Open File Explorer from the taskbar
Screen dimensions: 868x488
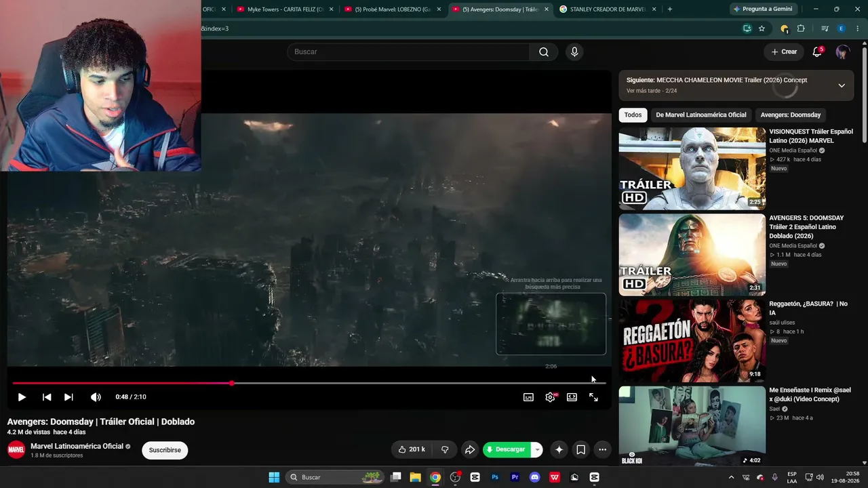tap(416, 477)
